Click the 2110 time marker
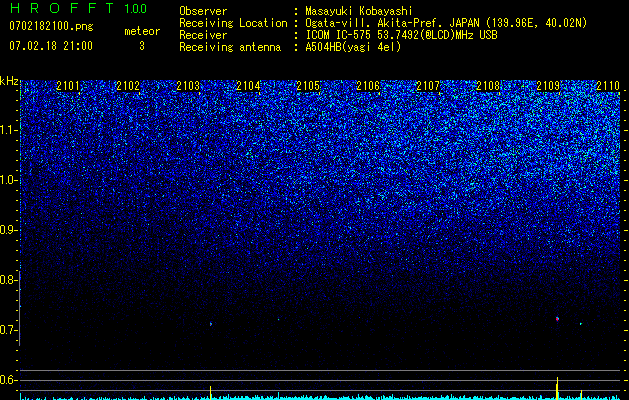Viewport: 629px width, 400px height. click(608, 86)
